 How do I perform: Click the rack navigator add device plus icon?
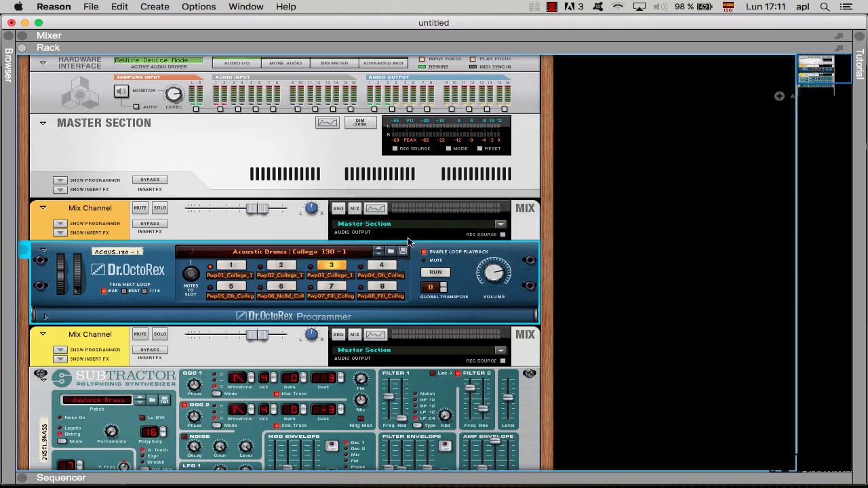coord(779,96)
